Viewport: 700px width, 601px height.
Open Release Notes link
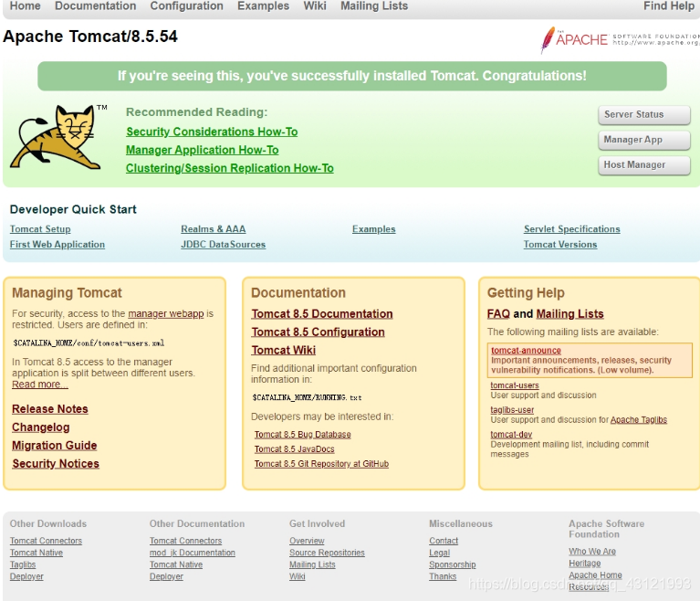(50, 409)
